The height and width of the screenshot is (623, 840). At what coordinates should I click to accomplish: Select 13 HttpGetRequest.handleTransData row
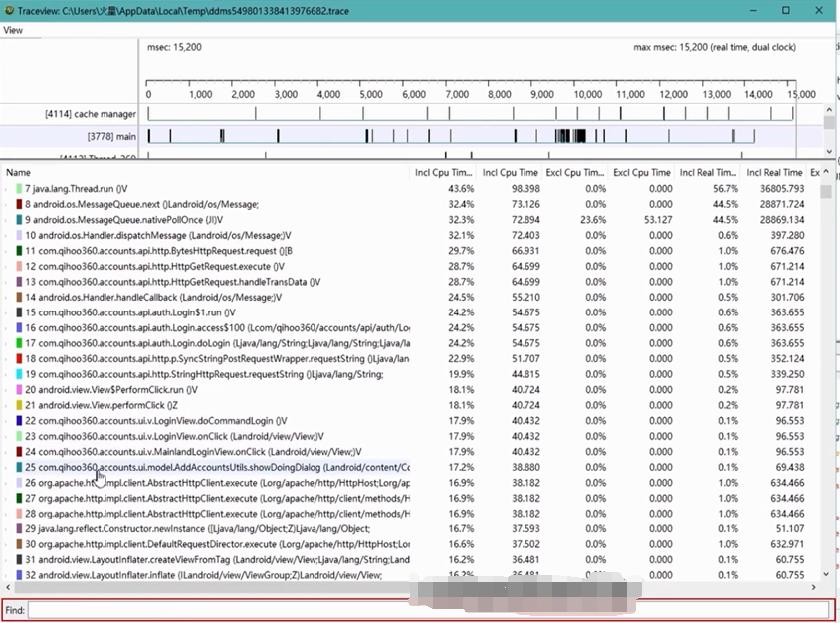coord(410,282)
